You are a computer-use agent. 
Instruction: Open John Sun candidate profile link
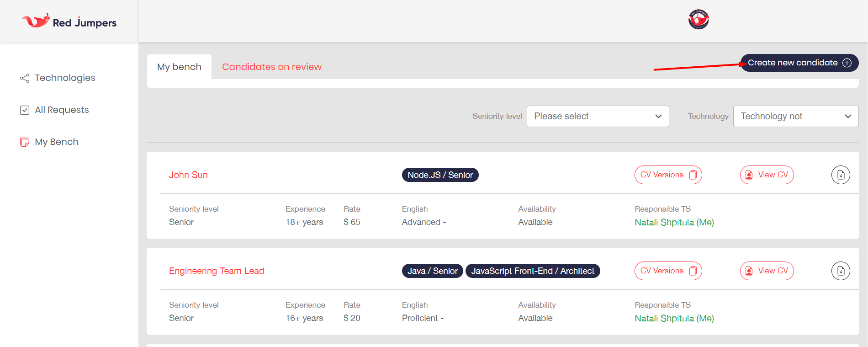(x=188, y=175)
